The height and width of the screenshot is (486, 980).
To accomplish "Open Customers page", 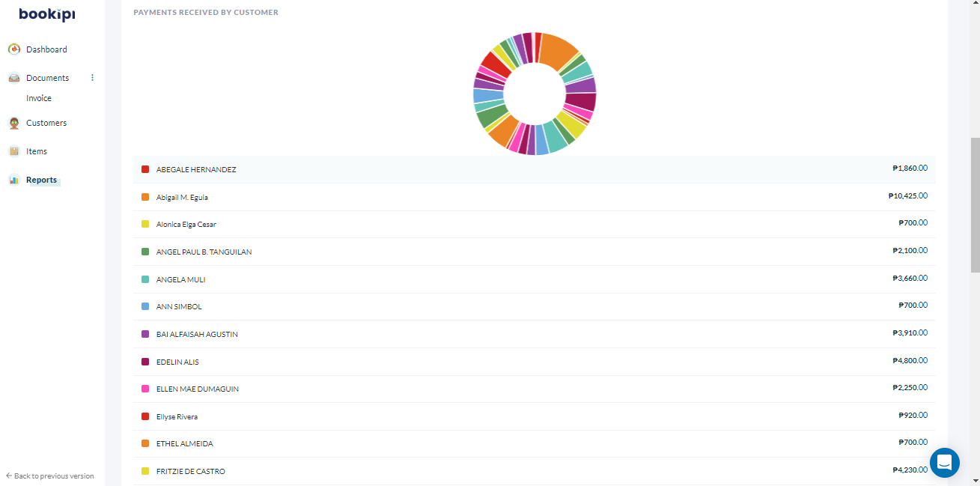I will 46,123.
